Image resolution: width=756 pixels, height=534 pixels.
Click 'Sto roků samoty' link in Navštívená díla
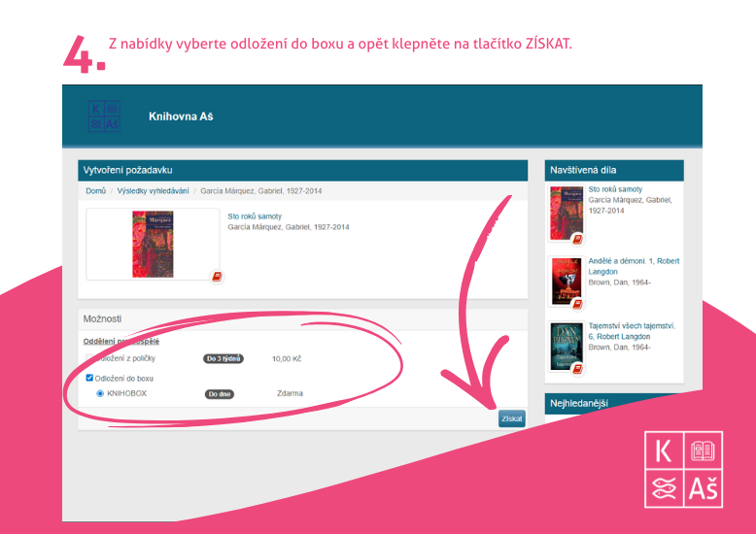[615, 189]
